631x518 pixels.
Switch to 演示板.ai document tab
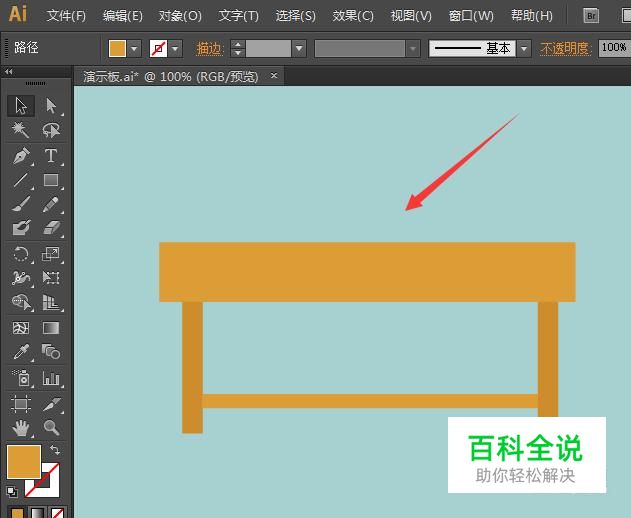tap(171, 76)
